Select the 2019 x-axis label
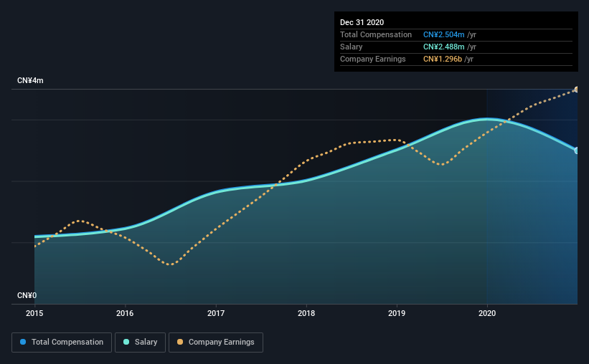Viewport: 589px width, 364px height. pyautogui.click(x=397, y=313)
